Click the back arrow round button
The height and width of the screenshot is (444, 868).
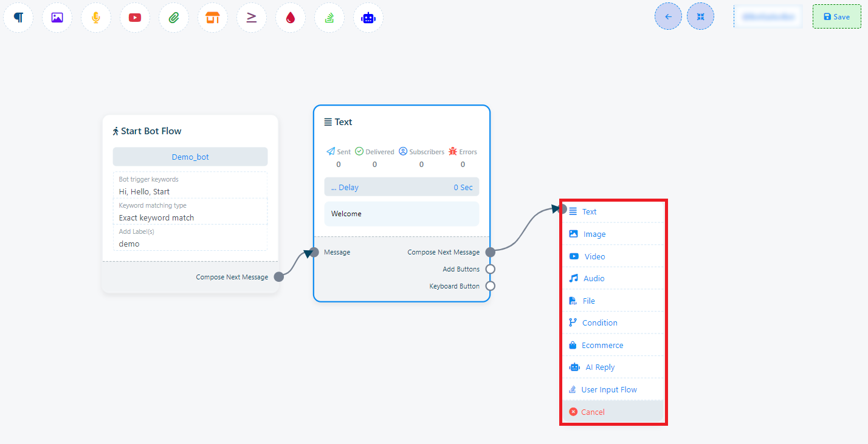[x=668, y=17]
